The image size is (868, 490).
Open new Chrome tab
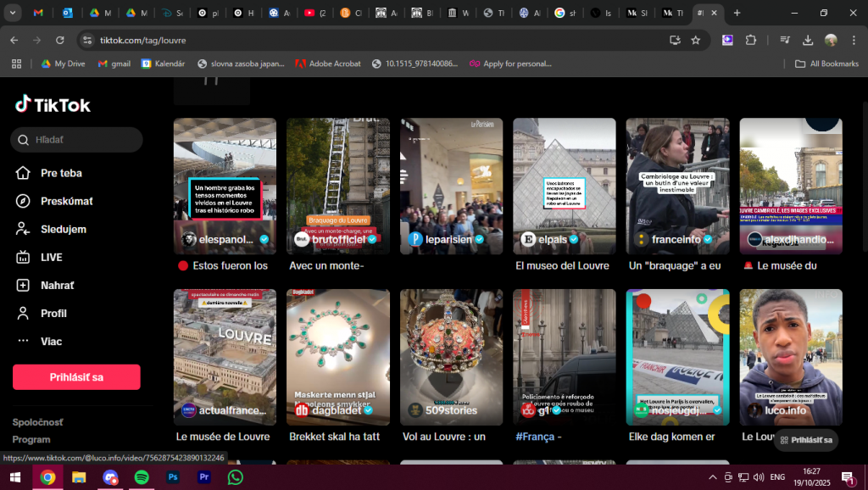point(737,13)
